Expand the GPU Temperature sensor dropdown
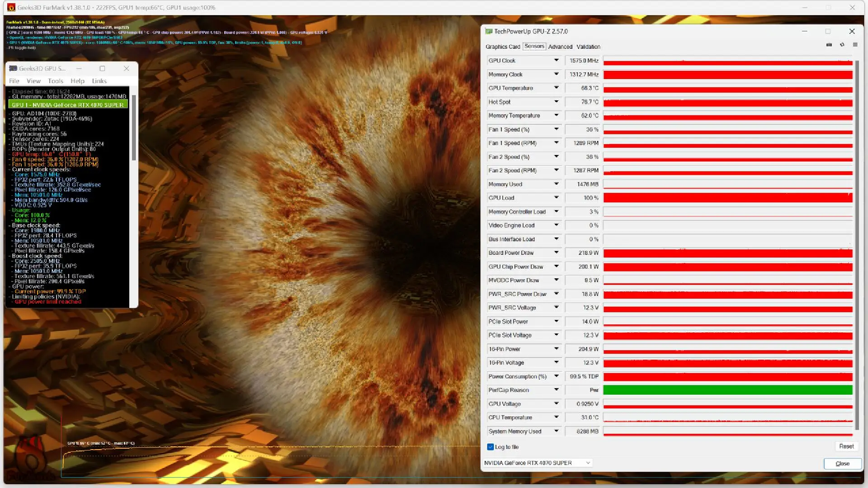The height and width of the screenshot is (488, 868). click(555, 88)
